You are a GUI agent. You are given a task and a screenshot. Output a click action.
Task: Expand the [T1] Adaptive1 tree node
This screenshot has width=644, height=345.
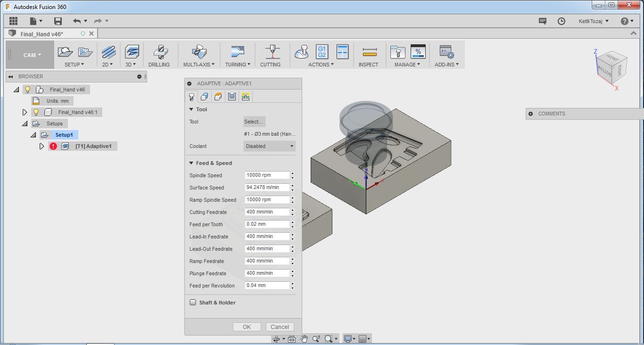(42, 146)
